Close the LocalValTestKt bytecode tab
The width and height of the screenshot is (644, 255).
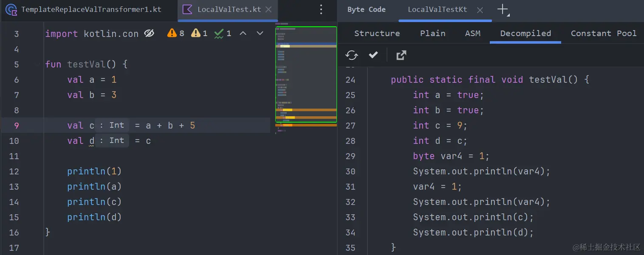[x=480, y=10]
